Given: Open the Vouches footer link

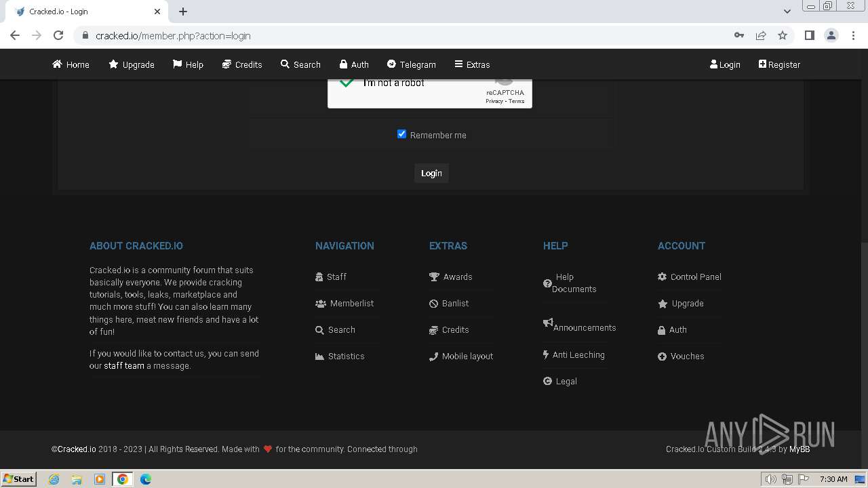Looking at the screenshot, I should (x=682, y=356).
